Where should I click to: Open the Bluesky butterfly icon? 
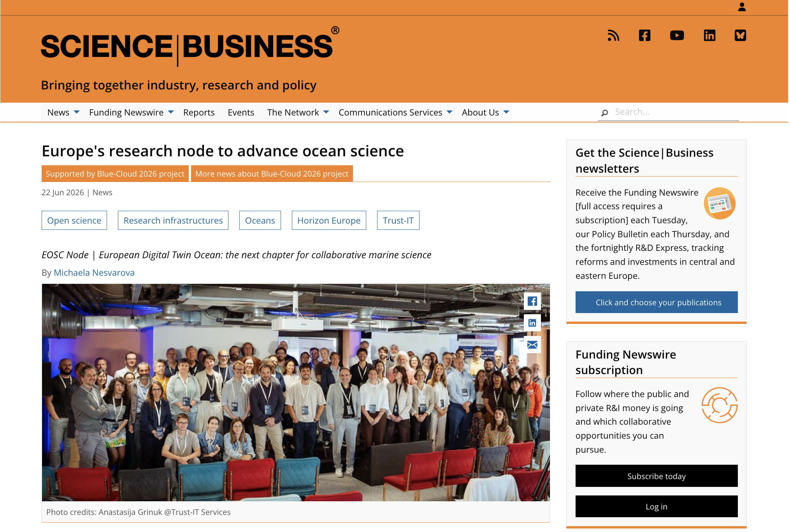point(740,35)
